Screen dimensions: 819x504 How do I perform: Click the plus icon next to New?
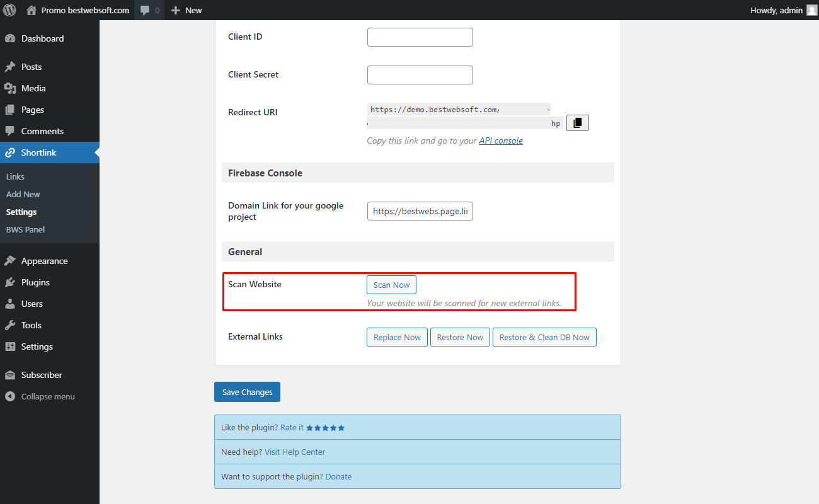click(x=176, y=11)
